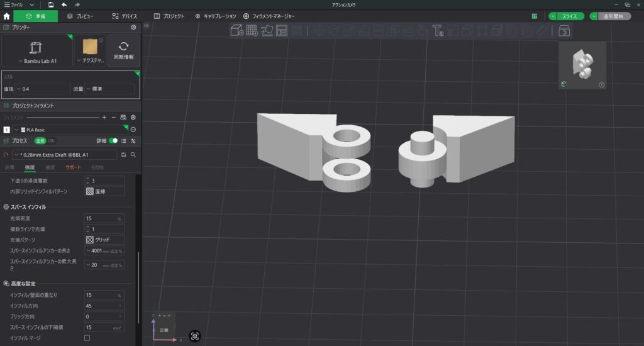Switch to the 品質 settings tab

point(9,167)
